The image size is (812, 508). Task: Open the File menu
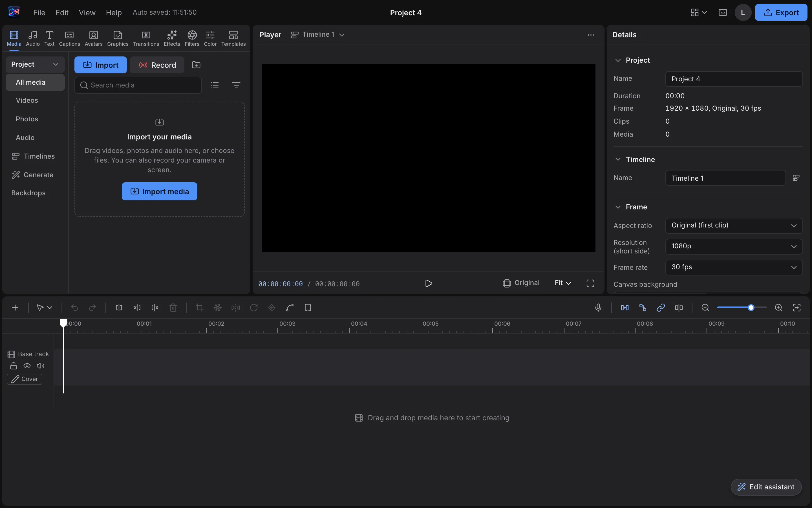[x=39, y=13]
